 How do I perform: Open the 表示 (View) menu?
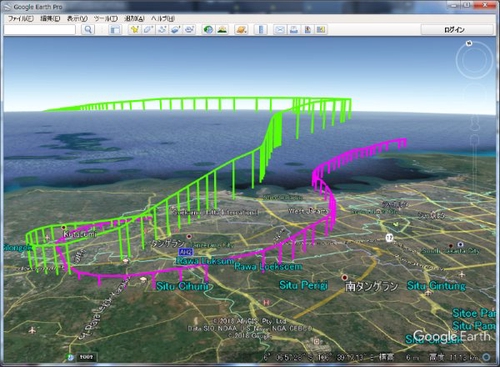pos(77,19)
